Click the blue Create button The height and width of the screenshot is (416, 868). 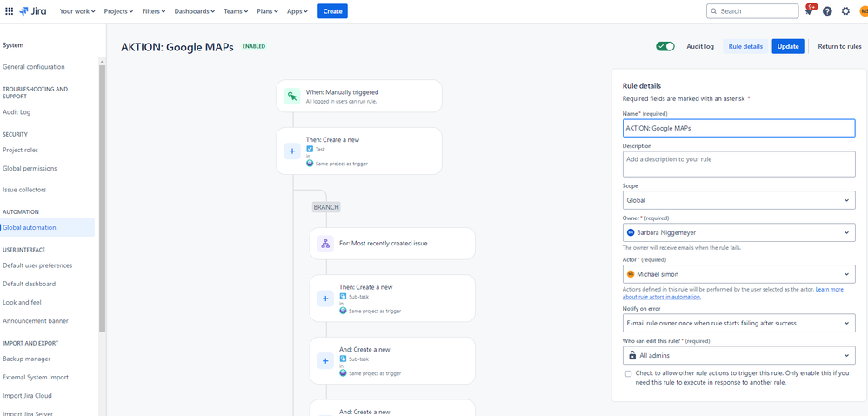(x=332, y=11)
